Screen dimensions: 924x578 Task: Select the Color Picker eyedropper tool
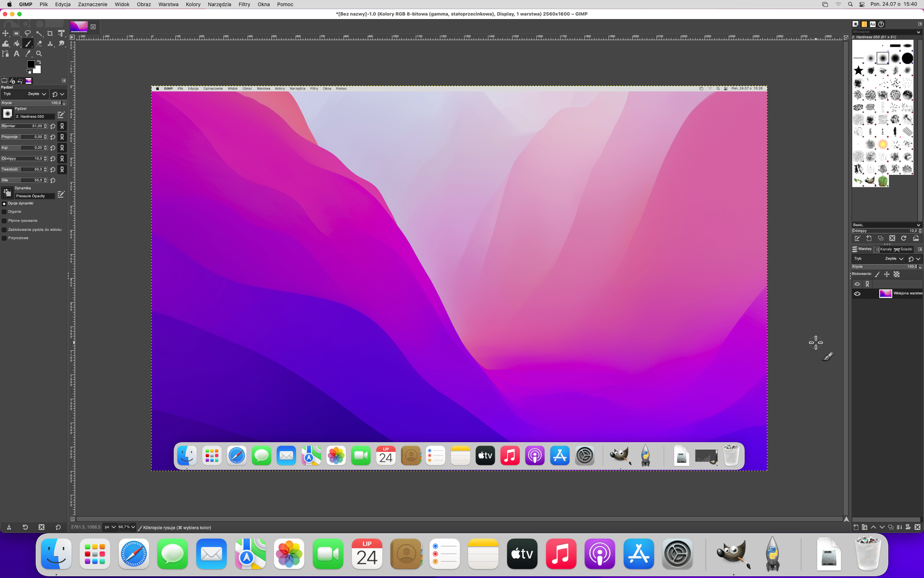28,54
